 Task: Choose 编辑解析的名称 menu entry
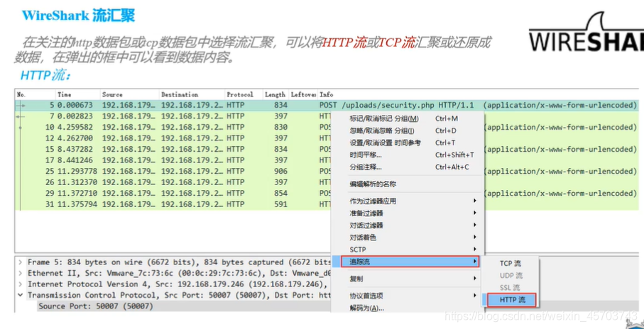(x=408, y=184)
